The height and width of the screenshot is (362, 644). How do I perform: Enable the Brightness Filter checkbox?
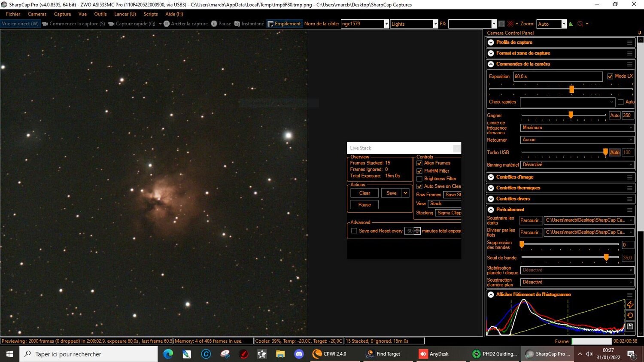click(x=419, y=179)
